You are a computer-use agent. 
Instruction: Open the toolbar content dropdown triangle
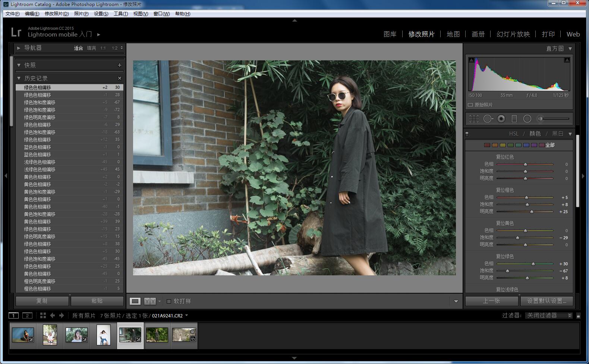point(456,301)
